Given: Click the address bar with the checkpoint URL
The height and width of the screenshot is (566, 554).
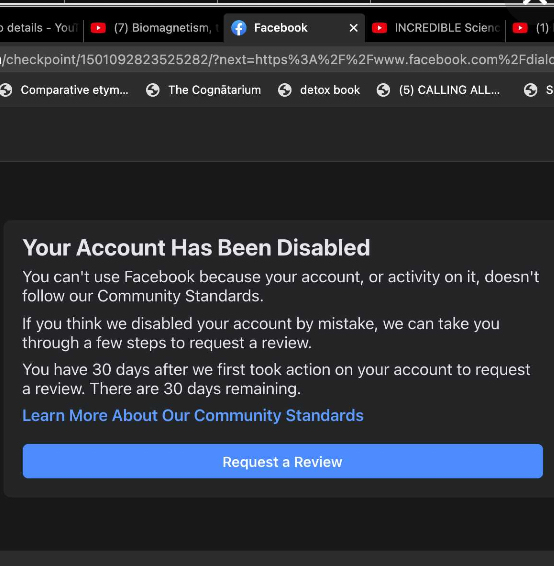Looking at the screenshot, I should pos(277,59).
